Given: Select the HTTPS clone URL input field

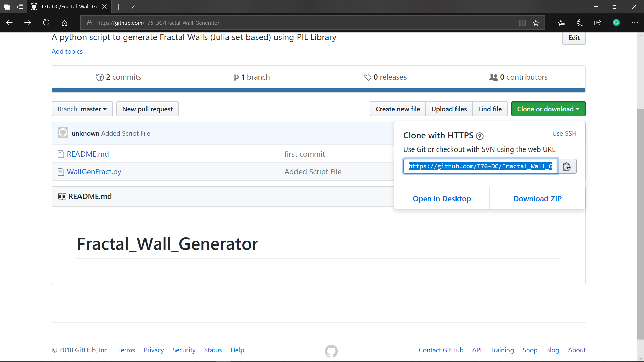Looking at the screenshot, I should pyautogui.click(x=480, y=166).
